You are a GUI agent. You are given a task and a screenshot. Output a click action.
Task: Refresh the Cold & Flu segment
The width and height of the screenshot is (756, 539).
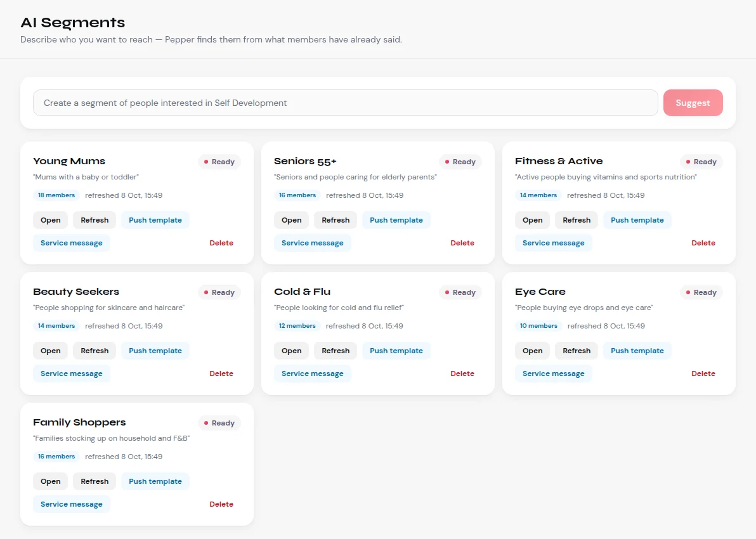pyautogui.click(x=336, y=351)
